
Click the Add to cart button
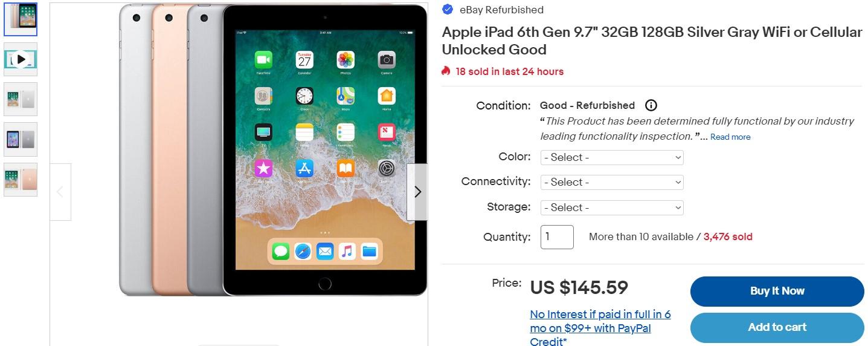(x=777, y=327)
